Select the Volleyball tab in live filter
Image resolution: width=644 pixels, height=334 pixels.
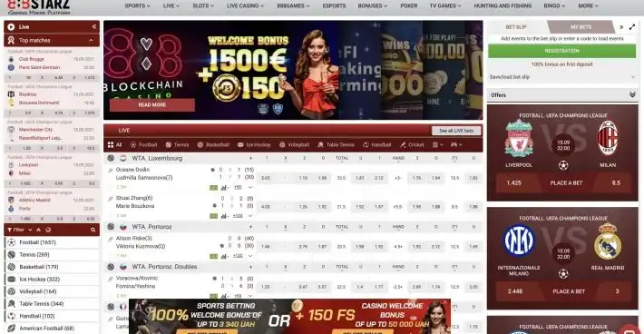click(x=294, y=144)
